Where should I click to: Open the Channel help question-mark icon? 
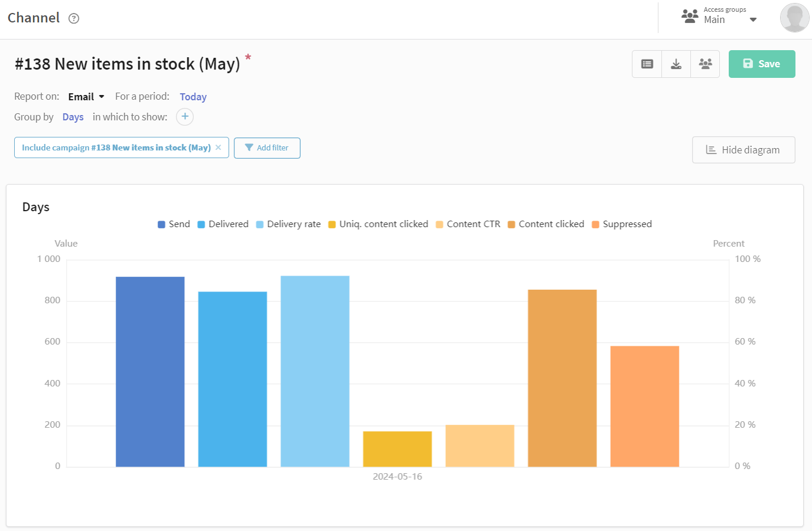click(x=74, y=18)
